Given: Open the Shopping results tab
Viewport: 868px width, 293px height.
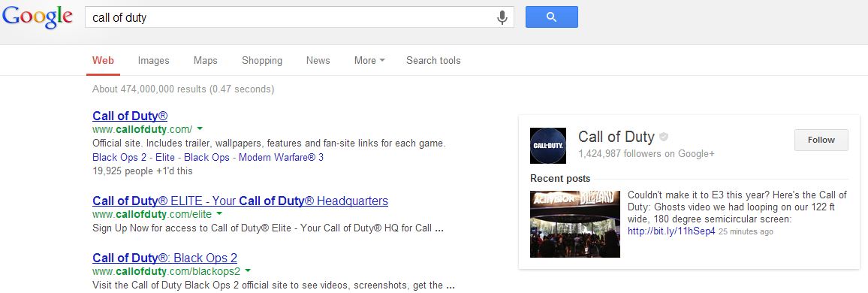Looking at the screenshot, I should point(262,60).
